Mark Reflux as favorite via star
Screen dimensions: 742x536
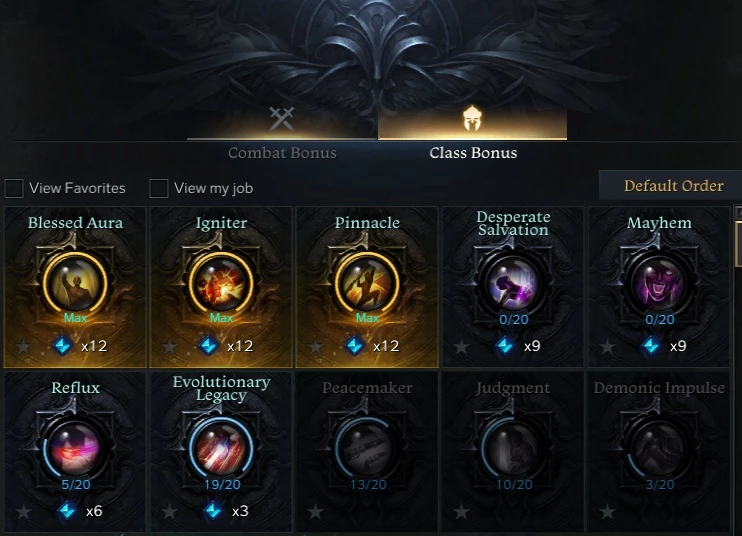(x=23, y=511)
